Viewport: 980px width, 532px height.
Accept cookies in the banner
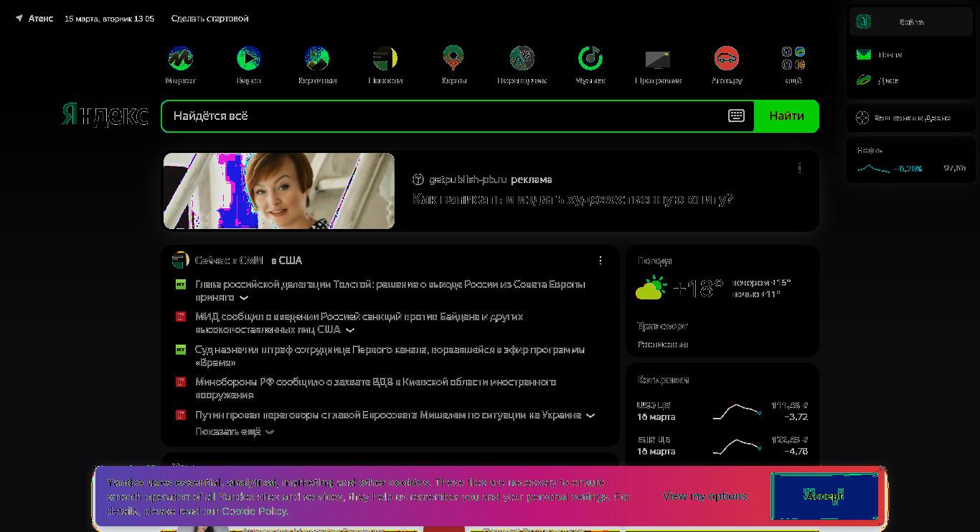[824, 496]
